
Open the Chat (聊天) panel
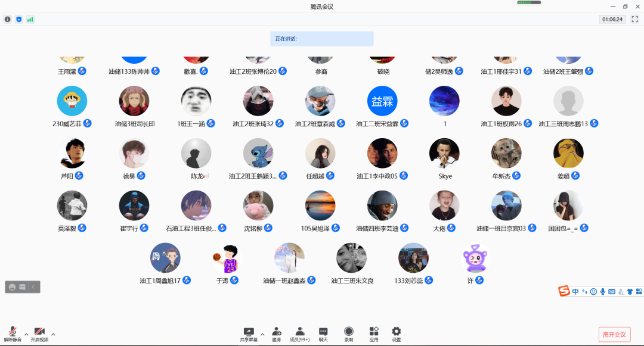click(x=323, y=334)
